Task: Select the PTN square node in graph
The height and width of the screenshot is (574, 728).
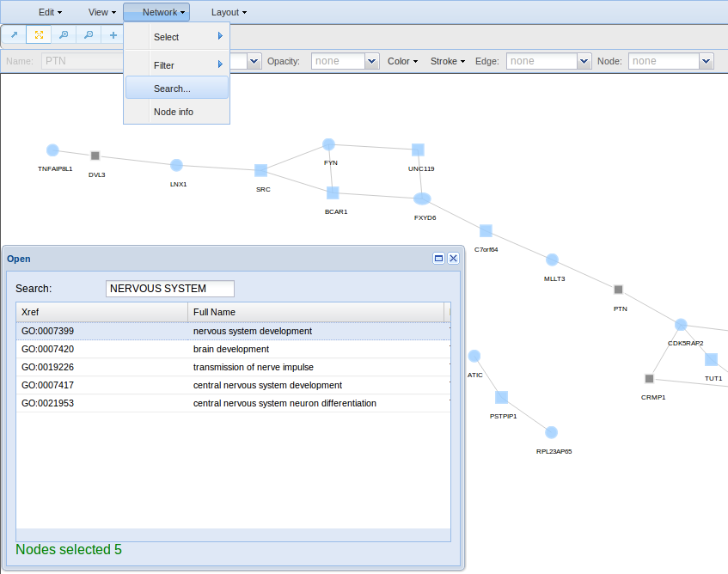Action: tap(618, 290)
